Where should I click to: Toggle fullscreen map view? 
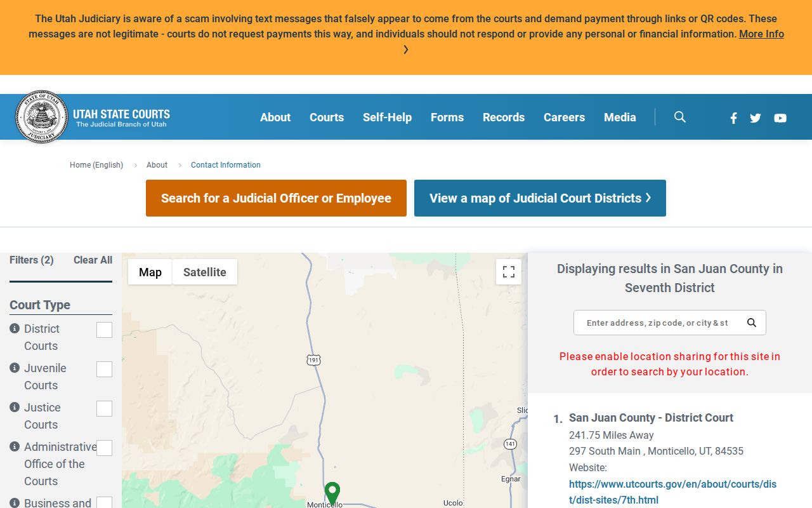(x=509, y=272)
